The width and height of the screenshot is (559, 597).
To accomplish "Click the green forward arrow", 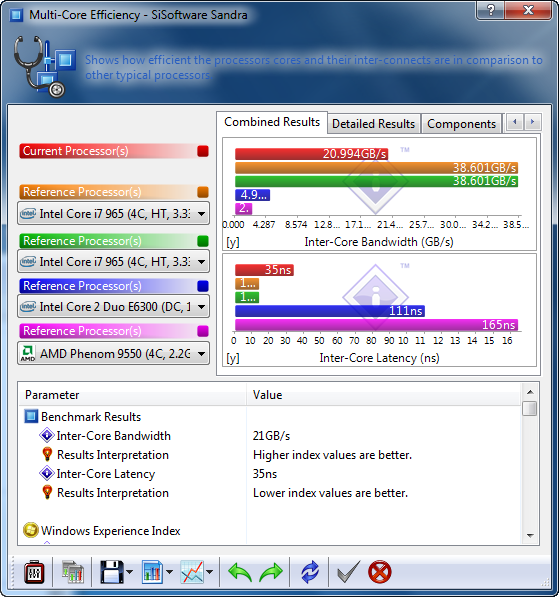I will [271, 572].
